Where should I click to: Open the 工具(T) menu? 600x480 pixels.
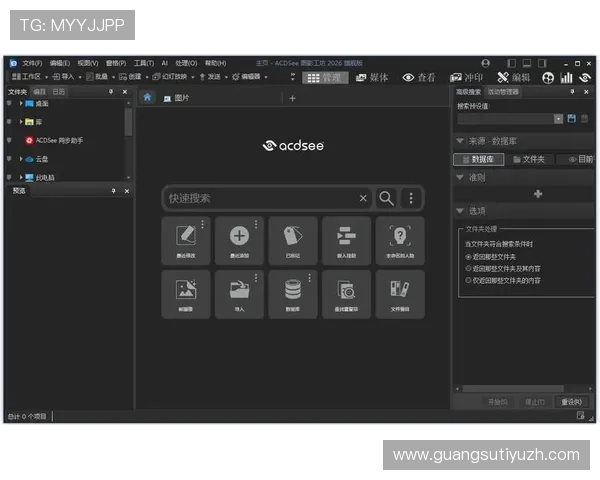coord(143,63)
